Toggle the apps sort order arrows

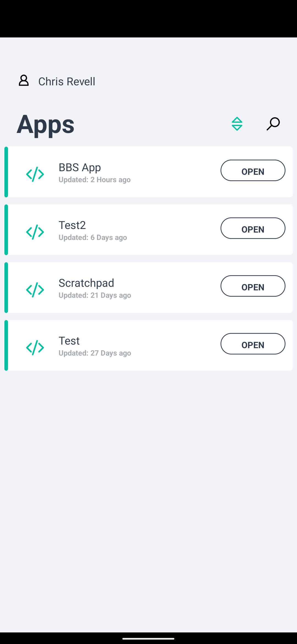237,124
